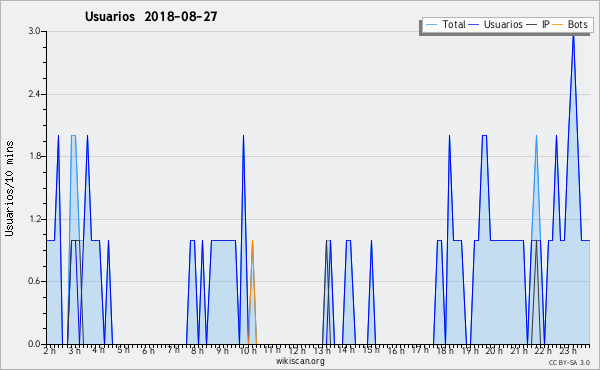600x370 pixels.
Task: Click the orange Bots legend line
Action: (558, 25)
